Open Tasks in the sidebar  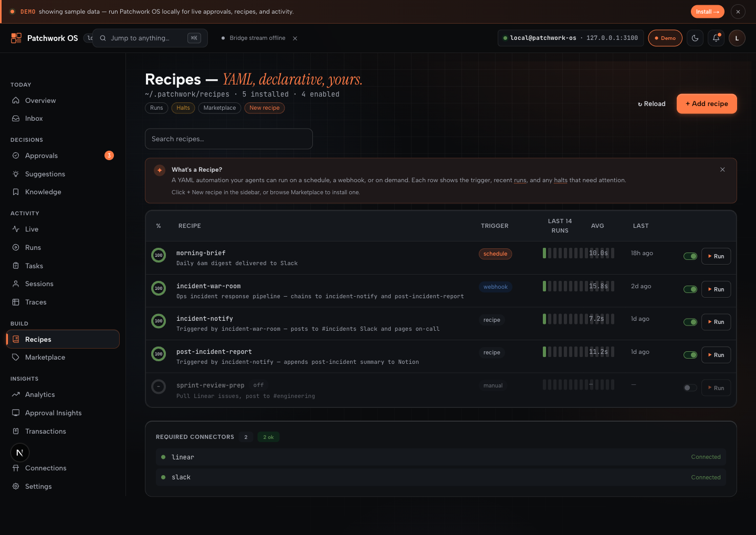click(x=63, y=266)
